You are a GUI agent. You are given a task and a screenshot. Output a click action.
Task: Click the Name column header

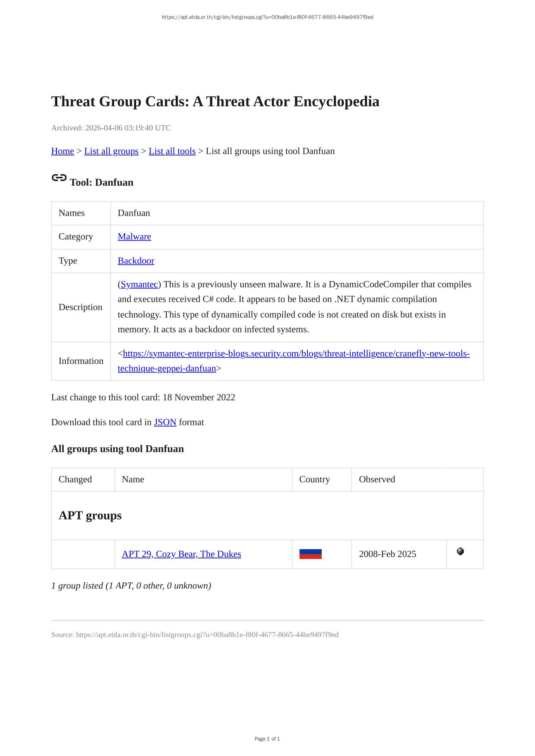tap(133, 479)
